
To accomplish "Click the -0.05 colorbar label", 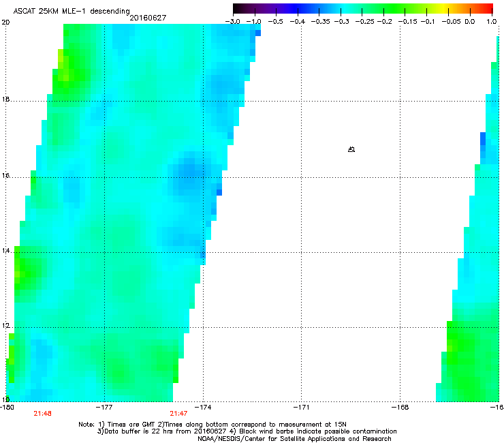I will (x=451, y=22).
